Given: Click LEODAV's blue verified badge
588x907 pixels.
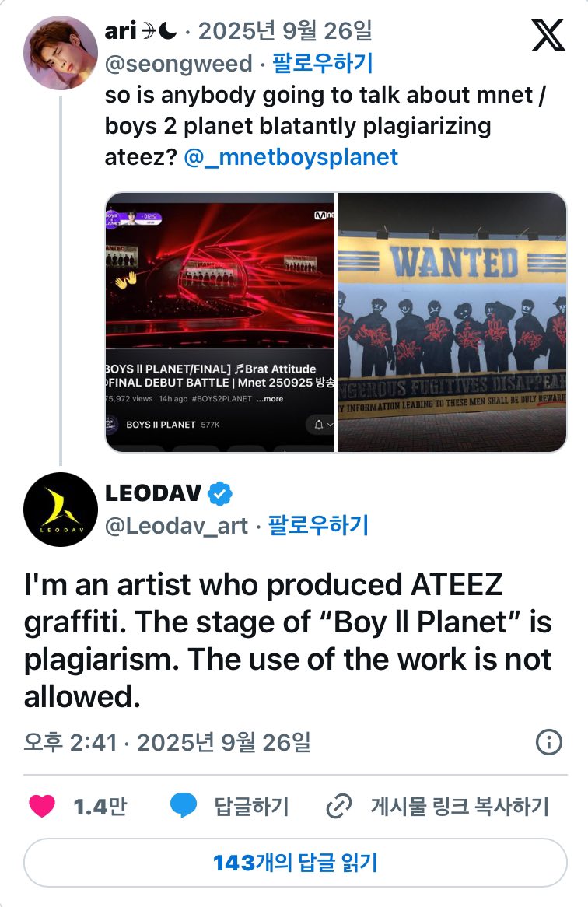Looking at the screenshot, I should (221, 493).
